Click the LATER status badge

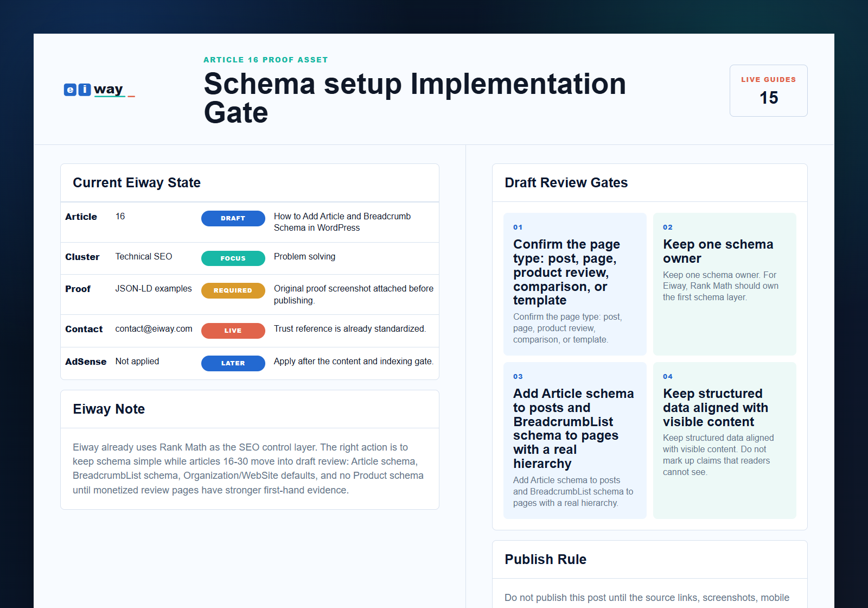click(233, 363)
